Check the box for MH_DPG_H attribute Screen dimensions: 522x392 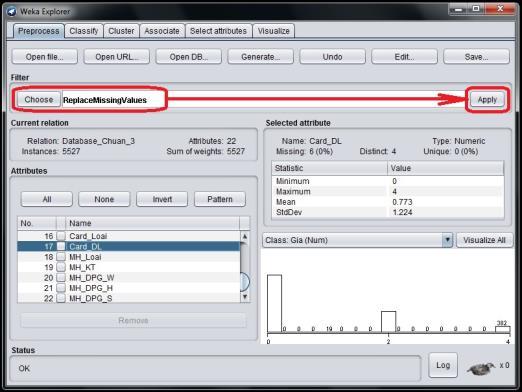[x=61, y=288]
